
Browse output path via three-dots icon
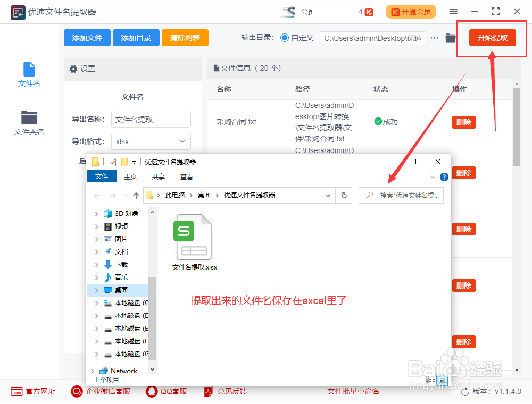(434, 38)
